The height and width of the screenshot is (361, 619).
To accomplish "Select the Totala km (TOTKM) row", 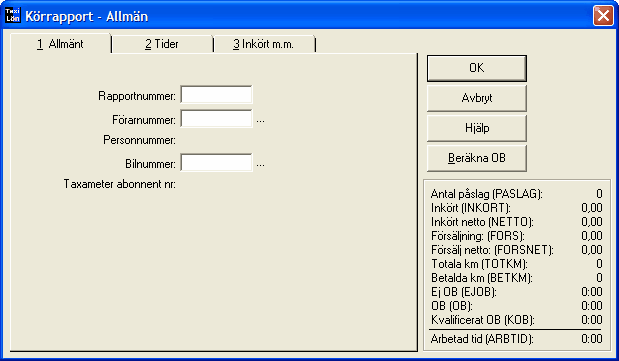I will point(517,263).
